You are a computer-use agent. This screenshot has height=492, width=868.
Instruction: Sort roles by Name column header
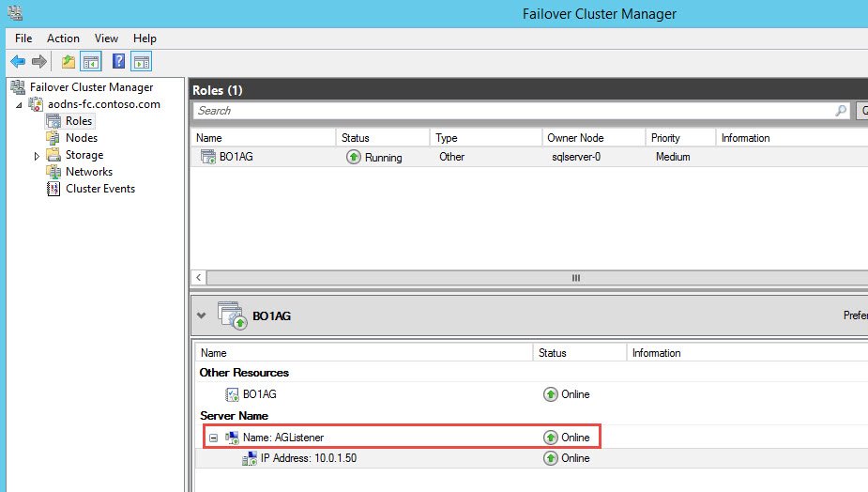[263, 138]
